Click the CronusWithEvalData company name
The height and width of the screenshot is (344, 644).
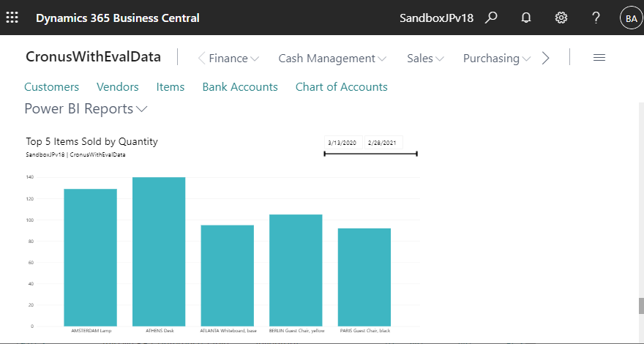[x=93, y=56]
